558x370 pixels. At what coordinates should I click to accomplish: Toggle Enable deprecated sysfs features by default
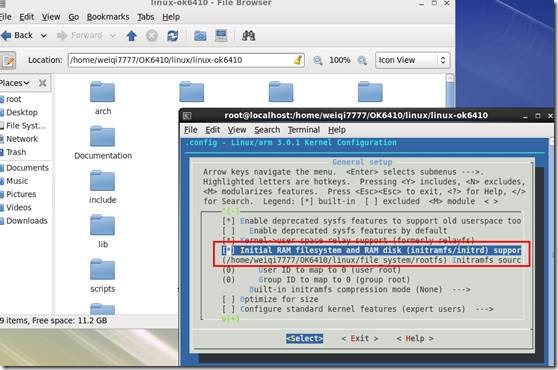click(335, 231)
